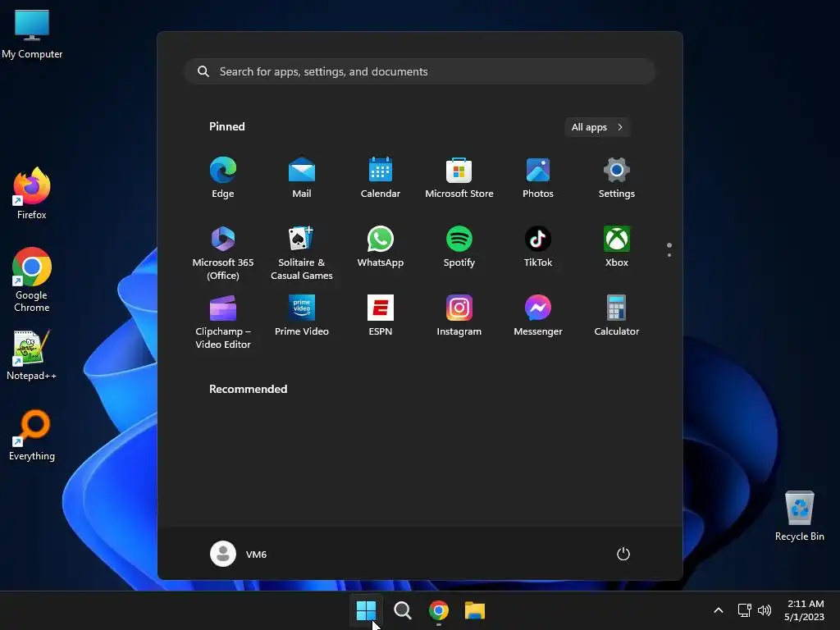The width and height of the screenshot is (840, 630).
Task: Launch Solitaire & Casual Games
Action: coord(302,253)
